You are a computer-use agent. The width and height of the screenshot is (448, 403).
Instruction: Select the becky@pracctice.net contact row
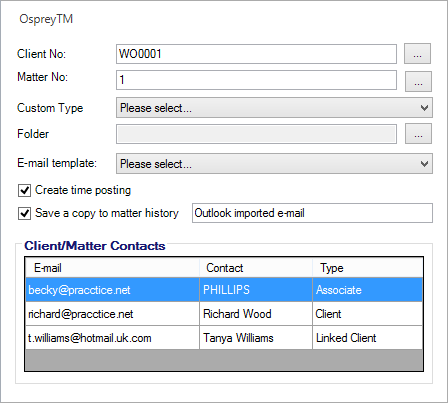[x=224, y=290]
